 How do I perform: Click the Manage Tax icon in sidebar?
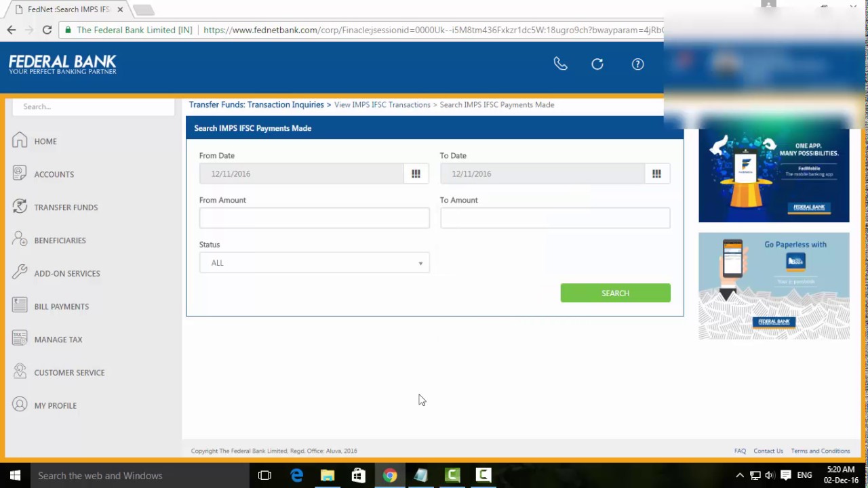click(20, 339)
